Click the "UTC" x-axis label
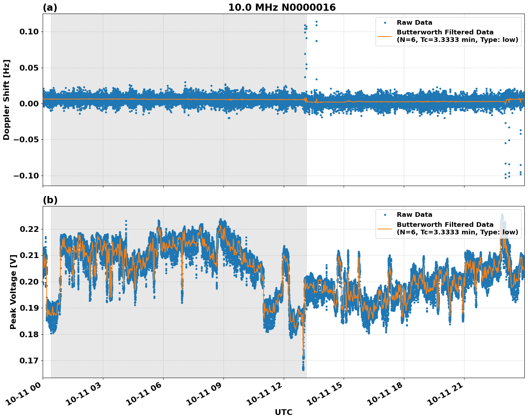528x420 pixels. click(283, 412)
